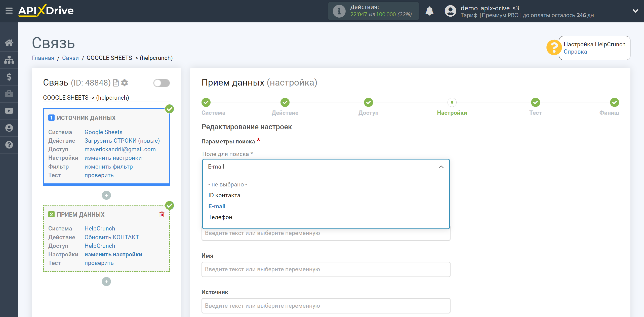Open the help question sidebar icon
This screenshot has height=317, width=644.
[x=9, y=145]
